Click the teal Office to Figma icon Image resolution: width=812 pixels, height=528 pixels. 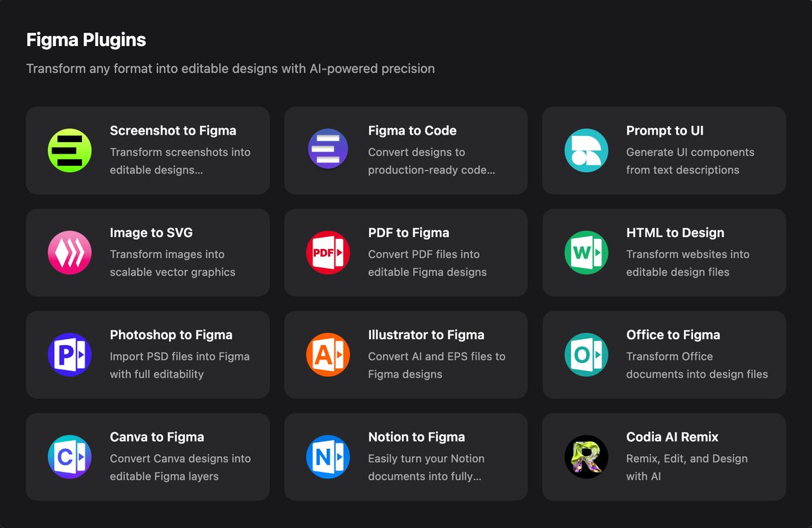click(x=587, y=355)
